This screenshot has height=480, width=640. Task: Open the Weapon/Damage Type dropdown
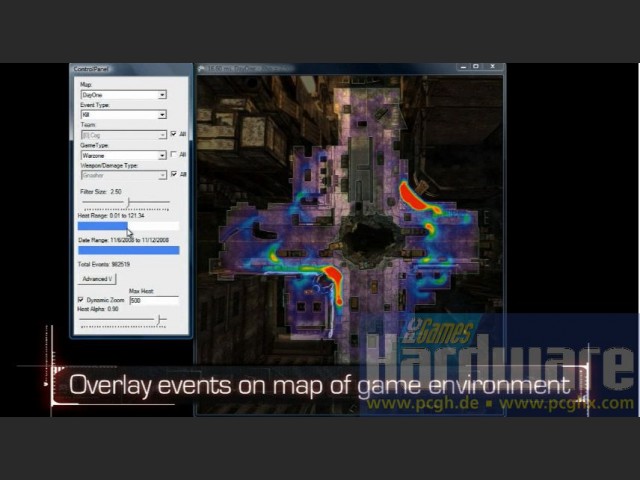point(123,175)
